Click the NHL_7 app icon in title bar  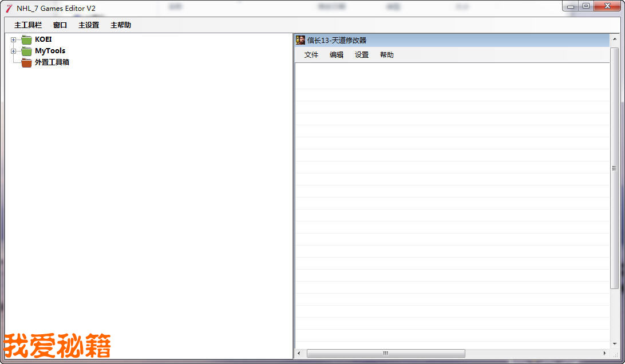pos(9,8)
